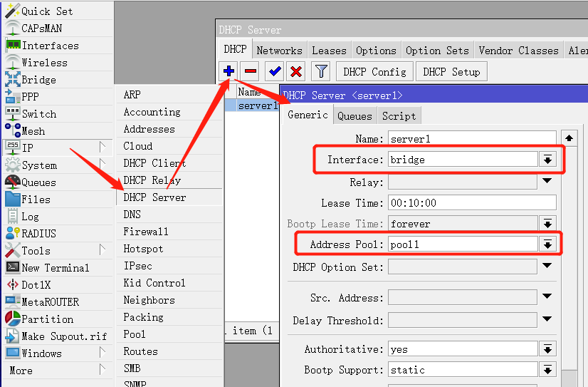Image resolution: width=588 pixels, height=387 pixels.
Task: Click the red minus remove icon
Action: [250, 71]
